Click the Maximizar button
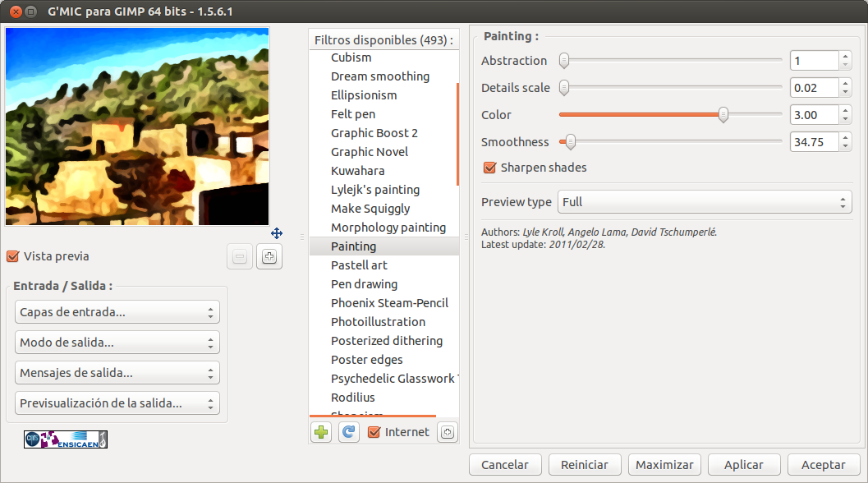 click(664, 465)
